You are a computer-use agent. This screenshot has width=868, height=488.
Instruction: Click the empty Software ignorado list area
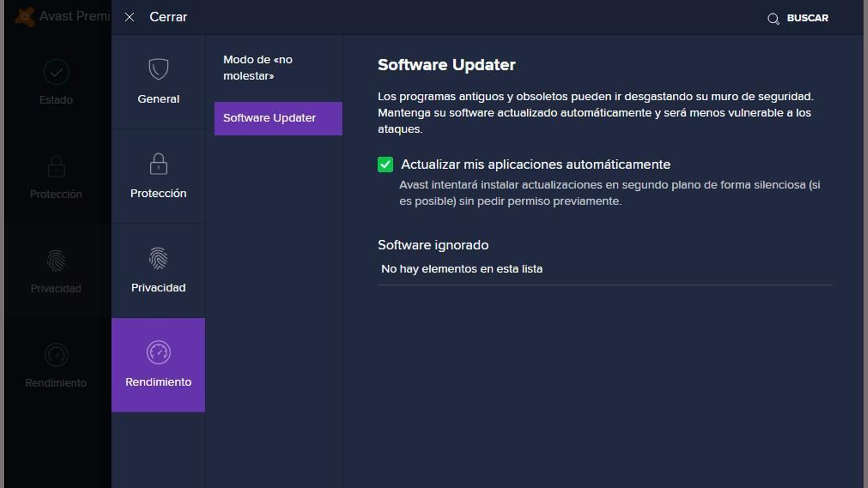tap(462, 268)
